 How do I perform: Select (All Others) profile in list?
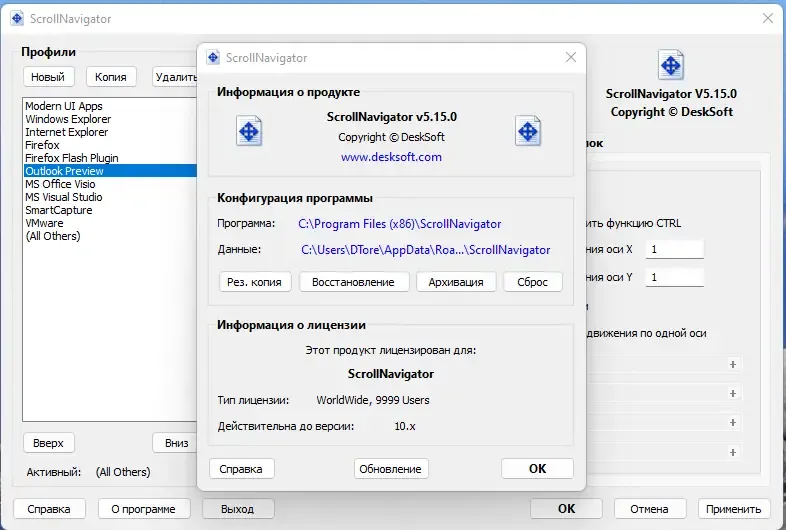[110, 236]
